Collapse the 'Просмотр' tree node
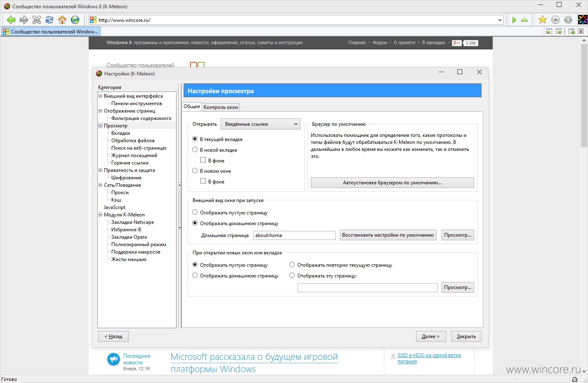Viewport: 588px width, 383px height. click(100, 125)
